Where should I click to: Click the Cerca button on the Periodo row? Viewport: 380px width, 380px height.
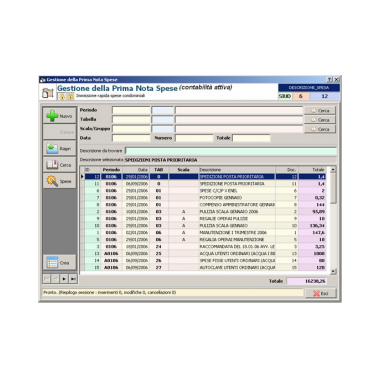[320, 111]
